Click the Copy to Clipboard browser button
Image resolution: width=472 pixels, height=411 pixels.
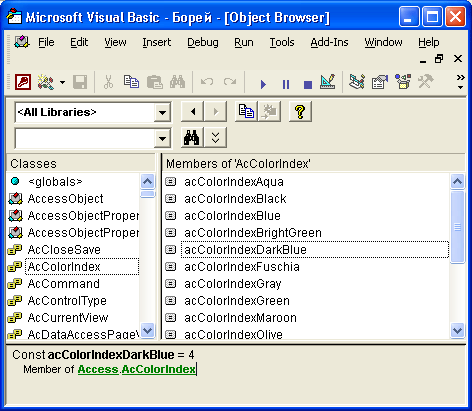(x=246, y=111)
